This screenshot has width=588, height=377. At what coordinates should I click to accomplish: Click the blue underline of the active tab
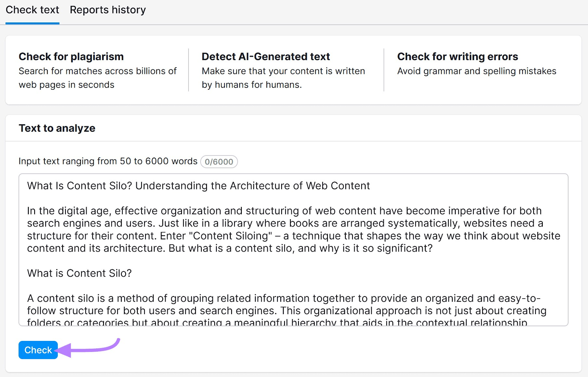[32, 23]
